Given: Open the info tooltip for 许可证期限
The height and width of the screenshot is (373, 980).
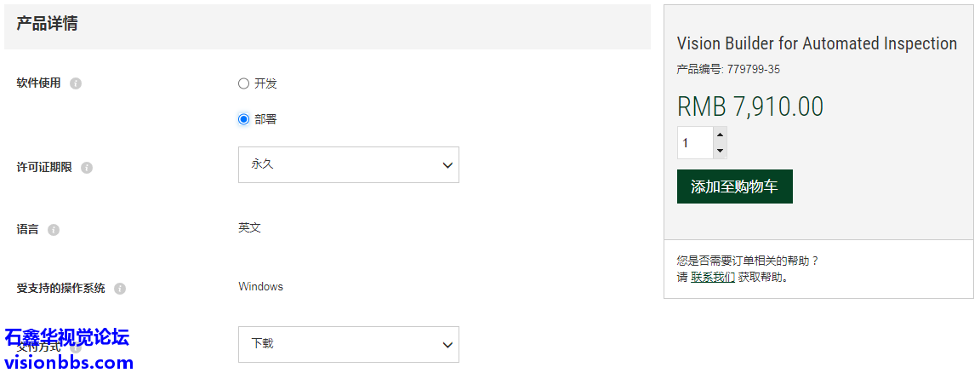Looking at the screenshot, I should pos(87,168).
